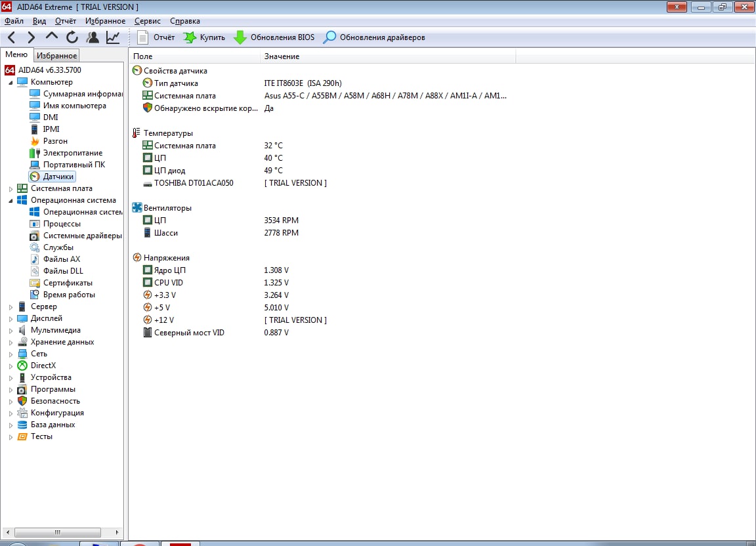Open the Разгон flame icon item
756x546 pixels.
(x=49, y=141)
